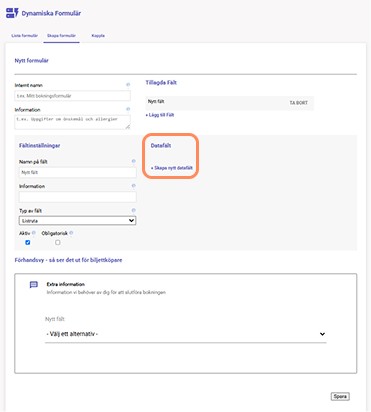The width and height of the screenshot is (371, 412).
Task: Open the Lista formulär tab
Action: (24, 36)
